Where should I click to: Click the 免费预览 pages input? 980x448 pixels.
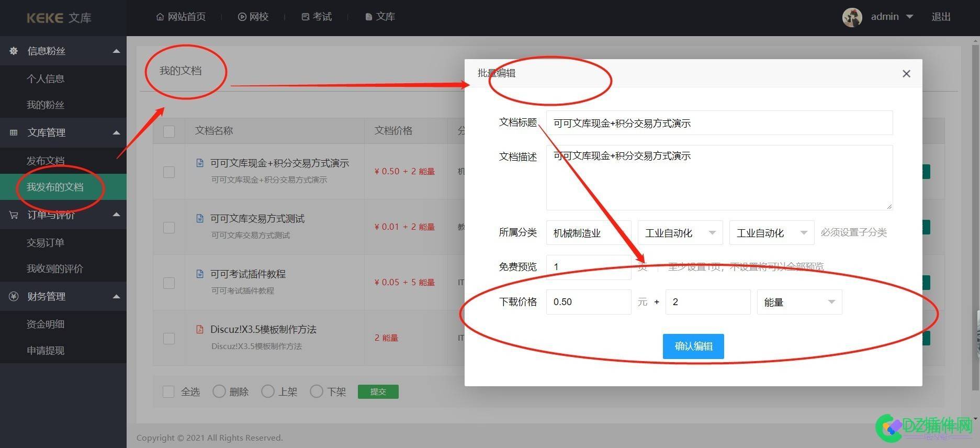(589, 267)
